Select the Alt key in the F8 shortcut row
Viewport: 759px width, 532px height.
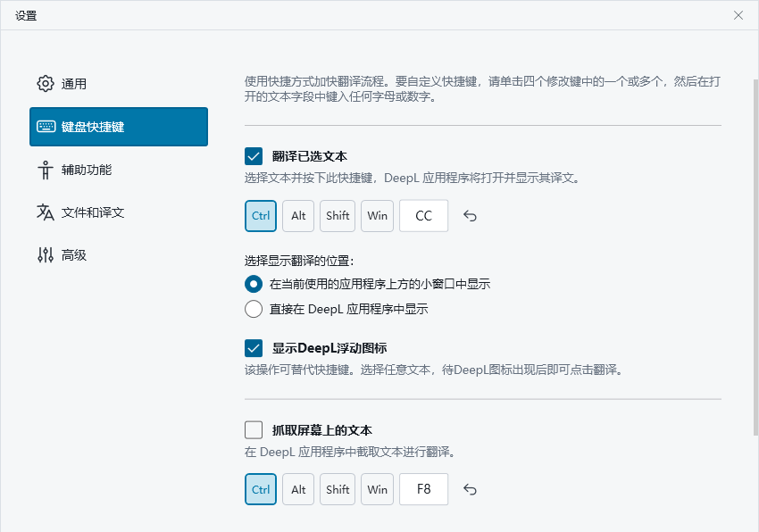pyautogui.click(x=297, y=489)
